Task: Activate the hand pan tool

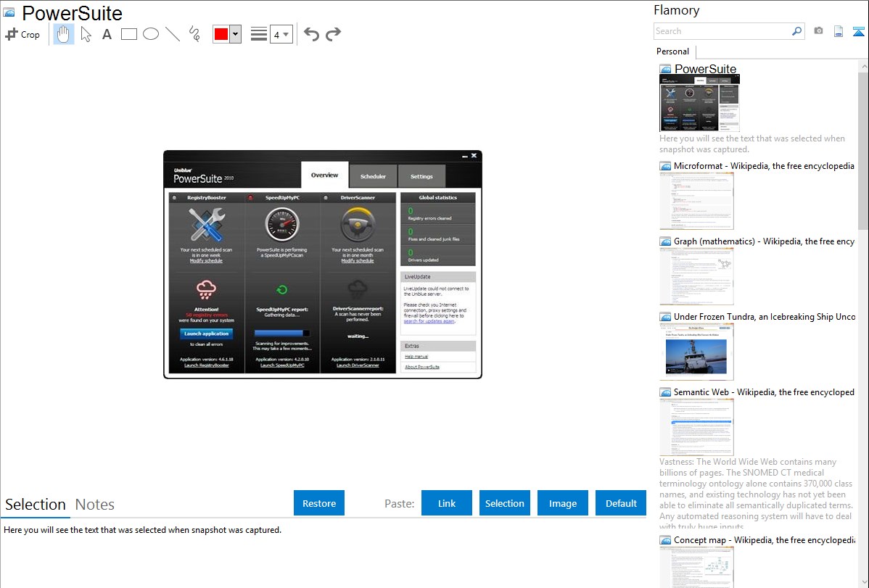Action: tap(64, 34)
